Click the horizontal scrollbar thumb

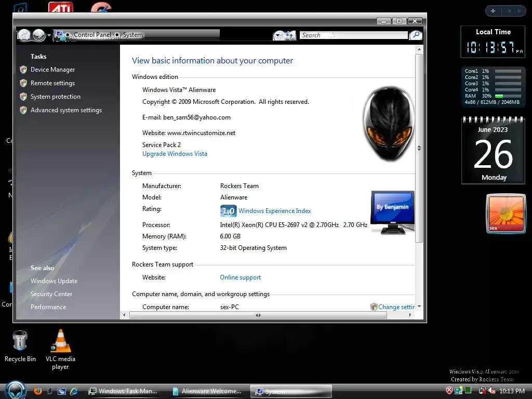coord(258,315)
